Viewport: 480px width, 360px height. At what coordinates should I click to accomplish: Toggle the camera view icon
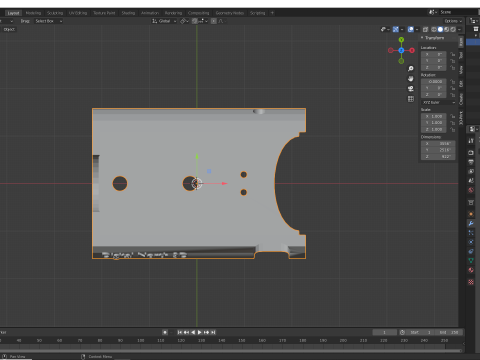411,89
